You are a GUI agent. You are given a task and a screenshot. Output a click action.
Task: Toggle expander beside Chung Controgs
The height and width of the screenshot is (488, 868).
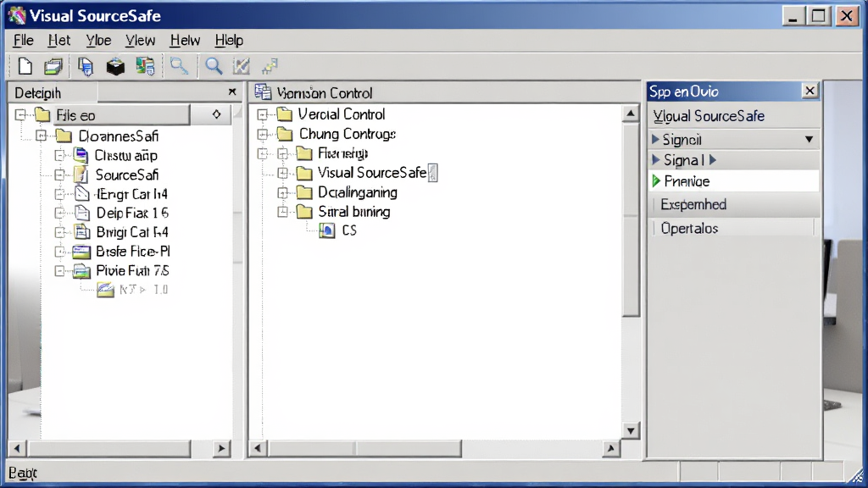click(263, 134)
